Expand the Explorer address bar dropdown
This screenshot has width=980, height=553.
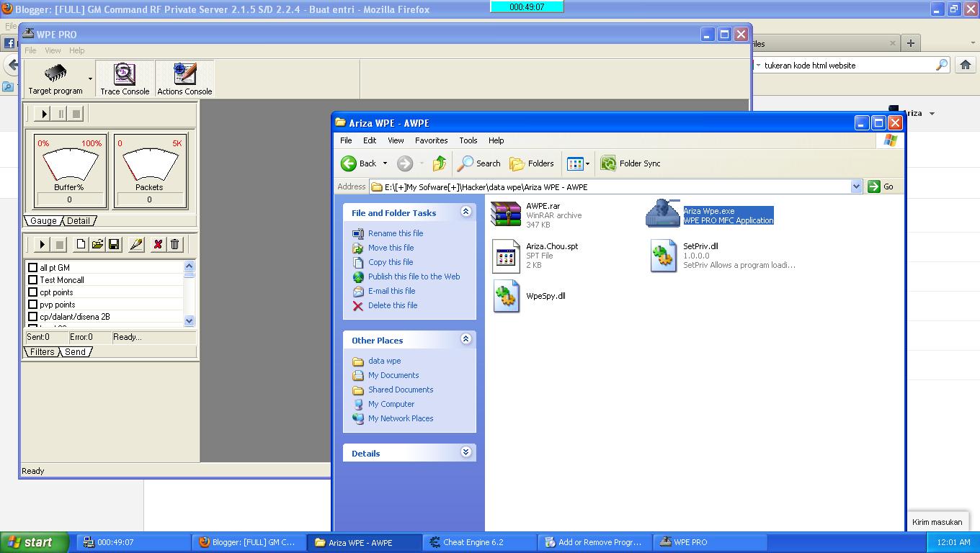point(857,186)
